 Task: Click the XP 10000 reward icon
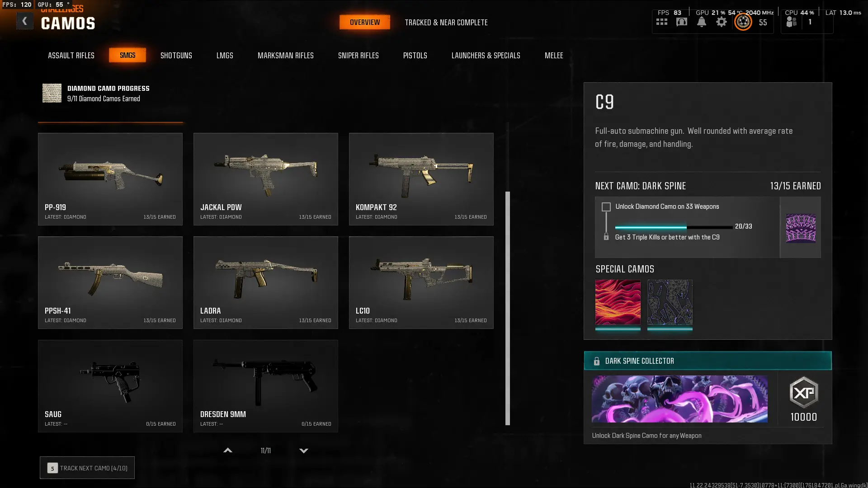click(804, 393)
